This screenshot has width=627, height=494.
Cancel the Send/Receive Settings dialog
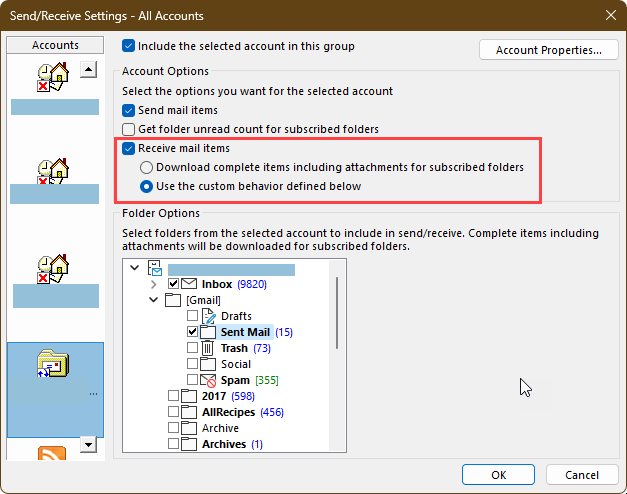(x=582, y=475)
